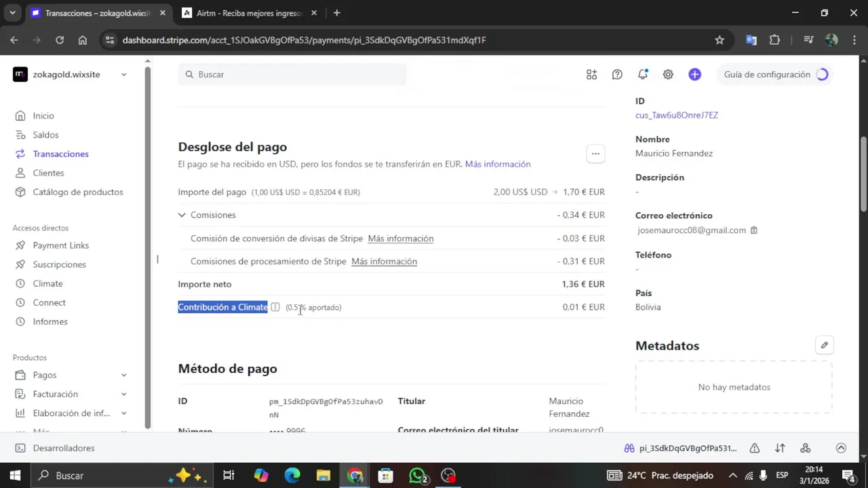This screenshot has height=488, width=868.
Task: Open Más información for conversión de divisas
Action: [x=401, y=239]
